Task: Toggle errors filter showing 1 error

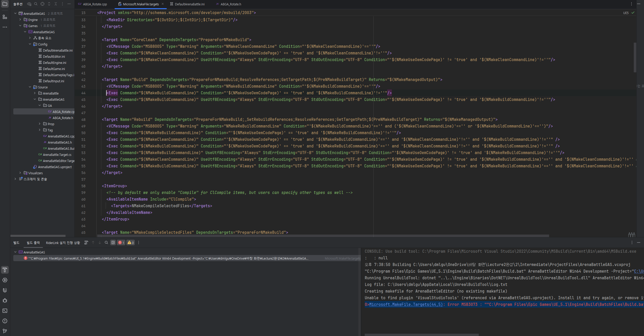Action: click(x=121, y=243)
